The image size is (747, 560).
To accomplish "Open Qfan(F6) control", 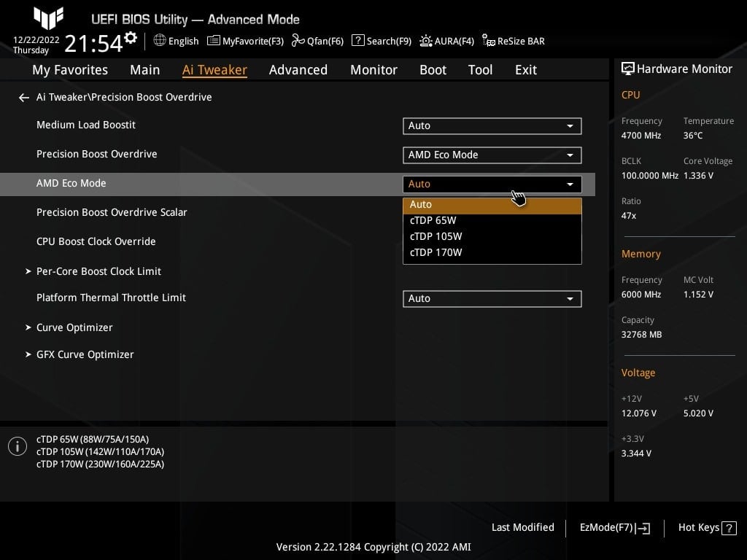I will 325,42.
